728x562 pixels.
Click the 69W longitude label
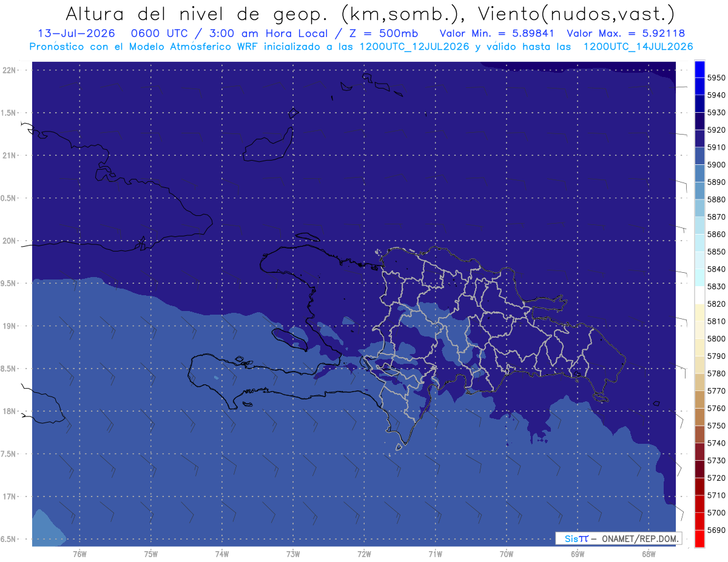[x=578, y=553]
